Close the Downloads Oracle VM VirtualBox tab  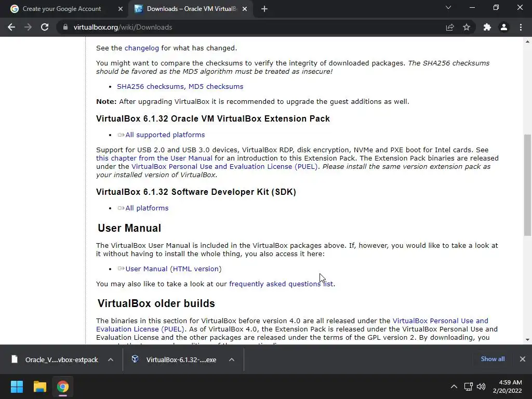(x=245, y=9)
